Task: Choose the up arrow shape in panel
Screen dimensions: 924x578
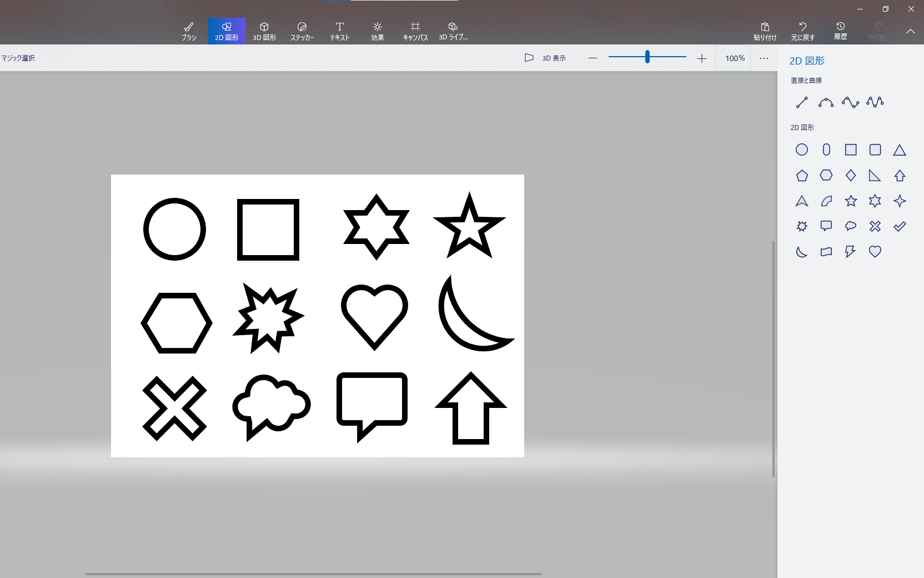Action: point(900,176)
